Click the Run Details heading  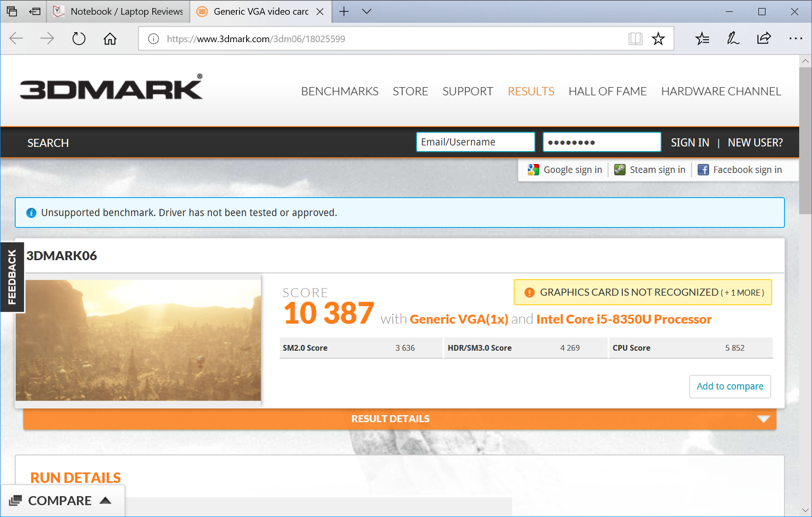point(75,478)
